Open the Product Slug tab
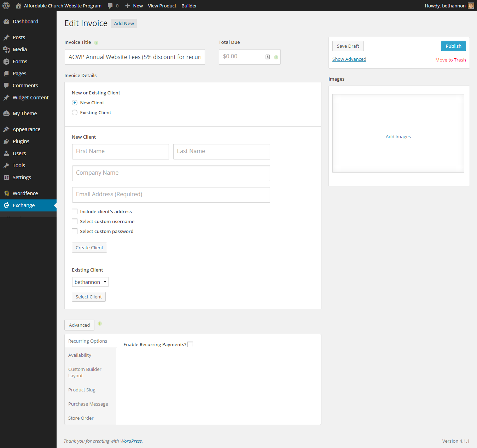 tap(91, 390)
